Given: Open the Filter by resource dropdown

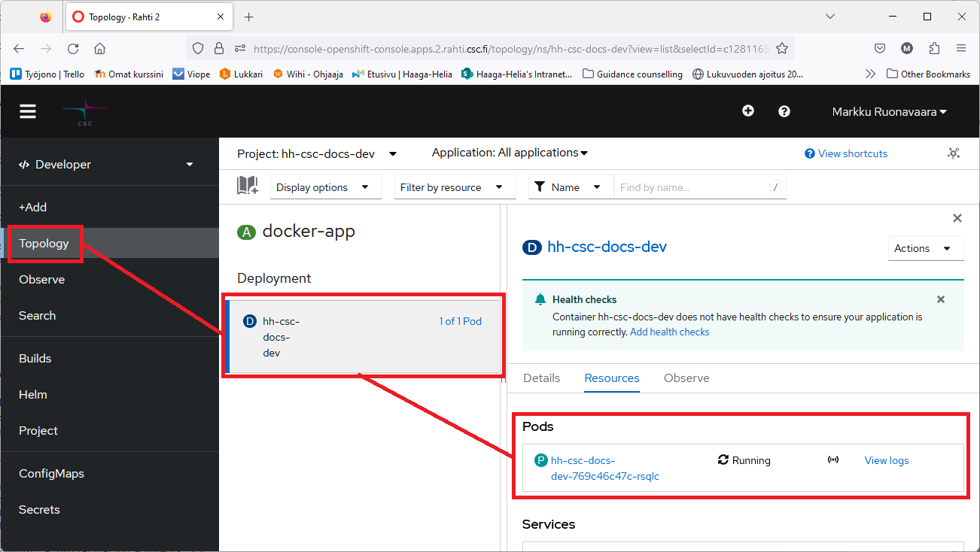Looking at the screenshot, I should point(452,187).
